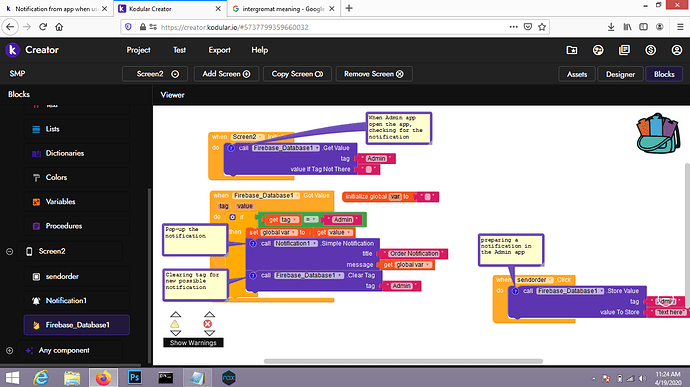This screenshot has width=690, height=387.
Task: Open the project folder icon in header
Action: [x=572, y=50]
